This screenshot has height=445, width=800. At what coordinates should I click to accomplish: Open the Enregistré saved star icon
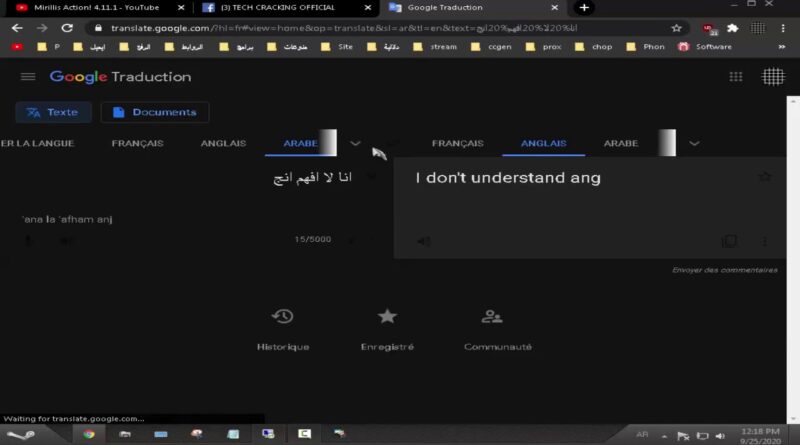coord(387,316)
